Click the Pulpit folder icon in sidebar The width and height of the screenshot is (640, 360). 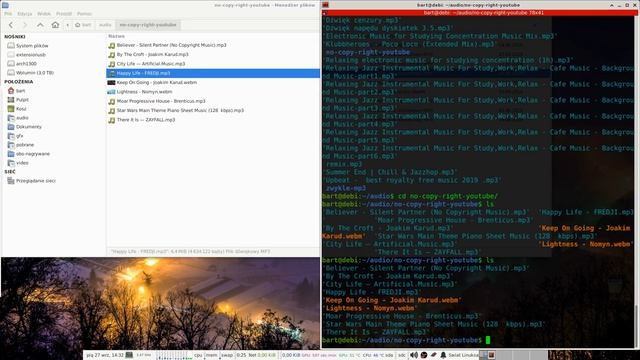point(11,100)
